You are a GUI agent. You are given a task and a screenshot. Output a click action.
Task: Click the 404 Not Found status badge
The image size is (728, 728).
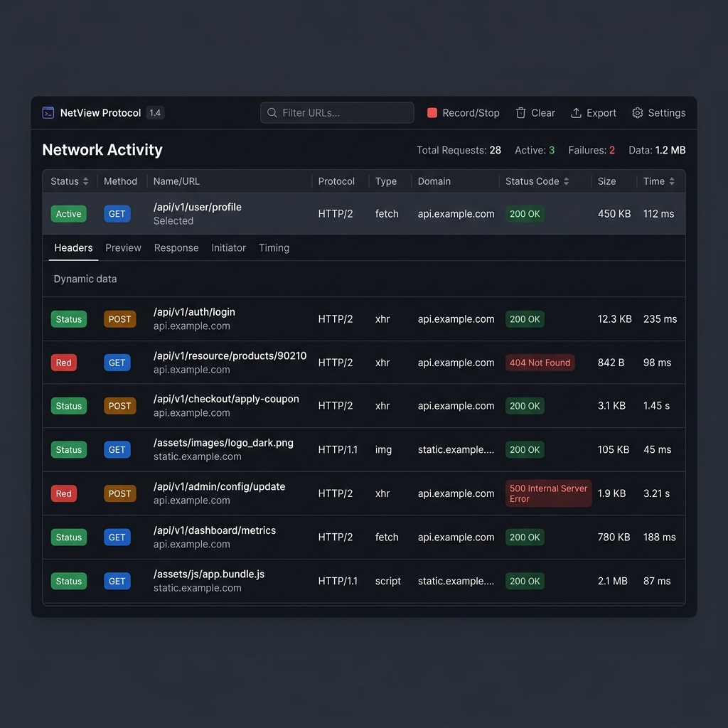pos(540,363)
